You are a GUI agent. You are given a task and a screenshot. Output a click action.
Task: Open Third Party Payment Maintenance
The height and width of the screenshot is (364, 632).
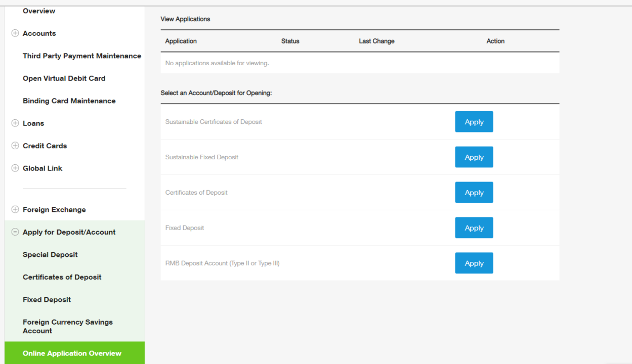[81, 56]
